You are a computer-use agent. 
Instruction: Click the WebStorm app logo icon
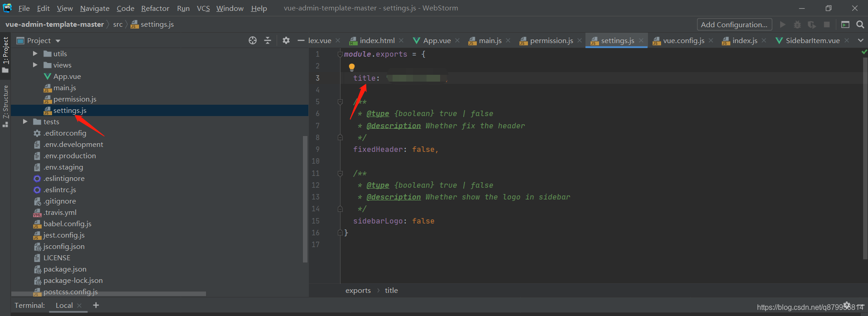click(7, 8)
